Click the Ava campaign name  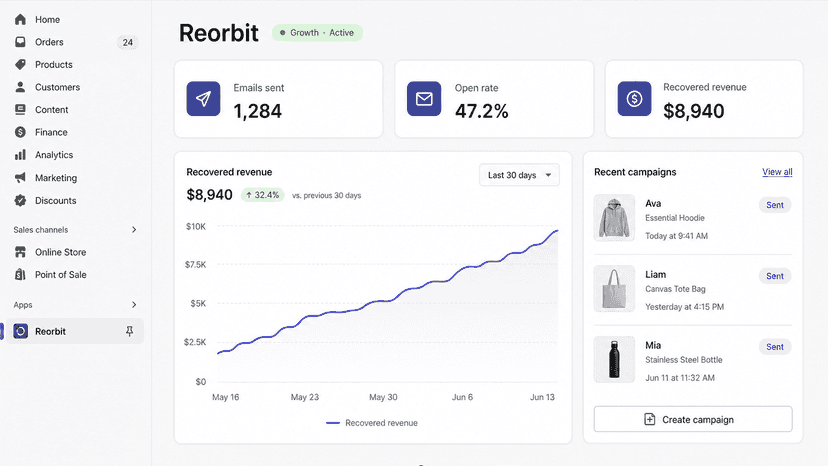click(653, 203)
